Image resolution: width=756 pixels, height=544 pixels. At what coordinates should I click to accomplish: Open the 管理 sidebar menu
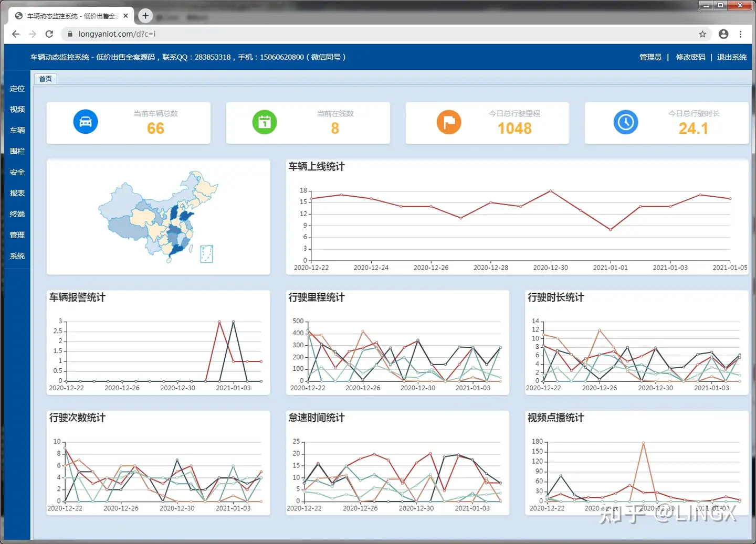tap(17, 235)
